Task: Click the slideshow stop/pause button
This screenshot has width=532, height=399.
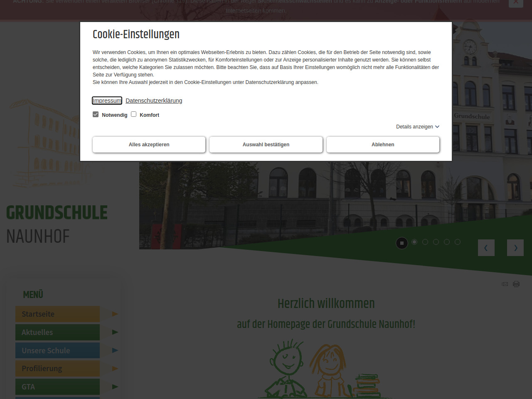Action: (401, 243)
